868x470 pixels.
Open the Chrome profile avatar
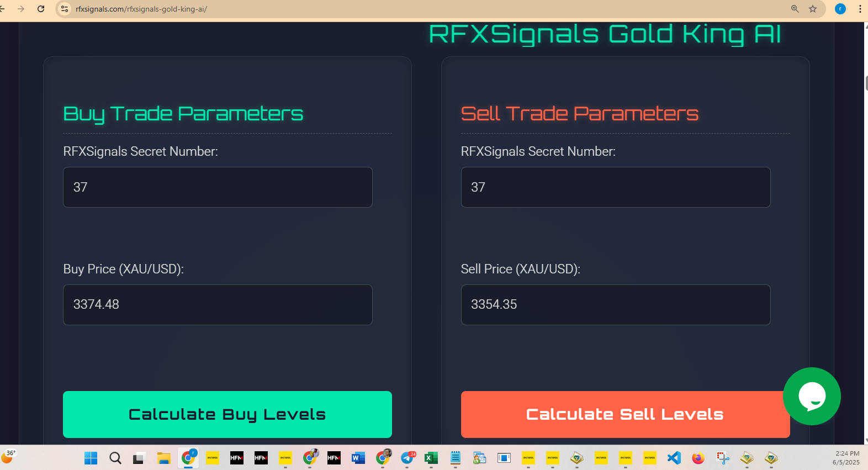tap(840, 9)
